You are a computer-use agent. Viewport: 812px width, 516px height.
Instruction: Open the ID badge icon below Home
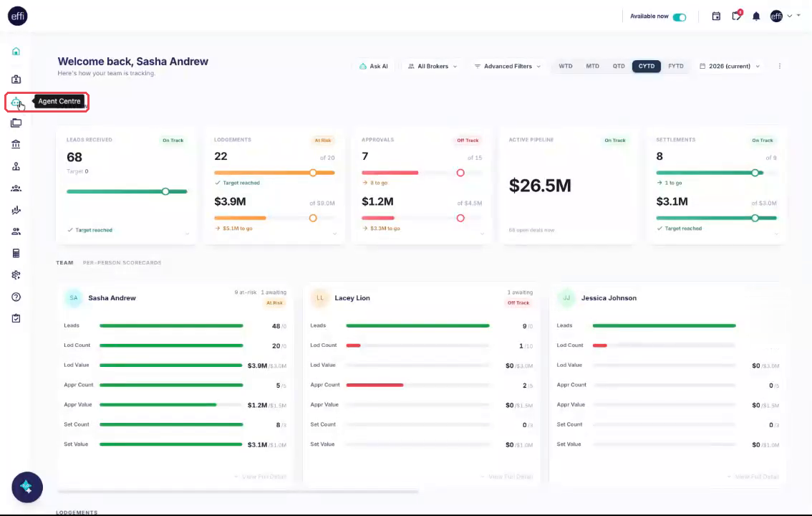16,80
